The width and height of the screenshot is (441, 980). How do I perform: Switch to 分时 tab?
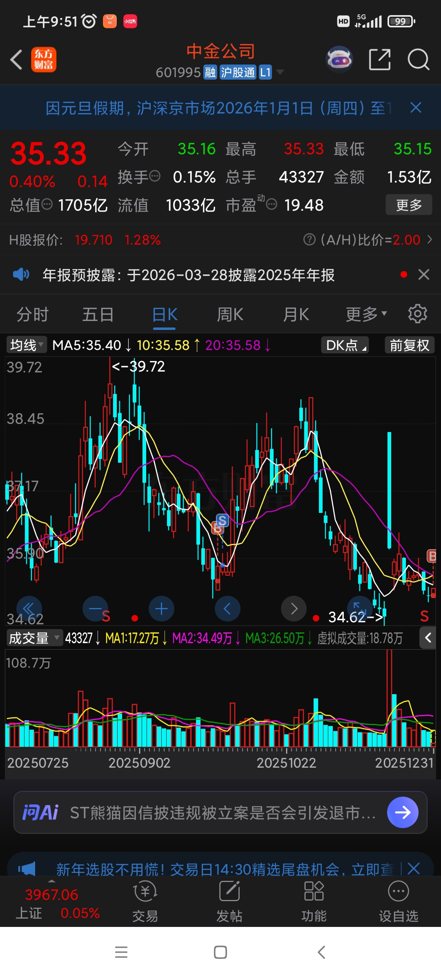32,314
